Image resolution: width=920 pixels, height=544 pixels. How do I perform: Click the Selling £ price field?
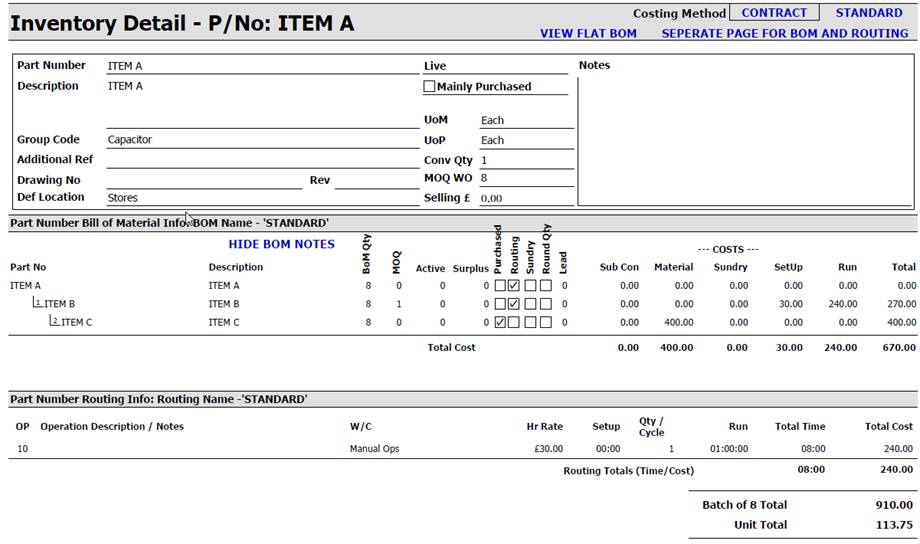point(525,199)
